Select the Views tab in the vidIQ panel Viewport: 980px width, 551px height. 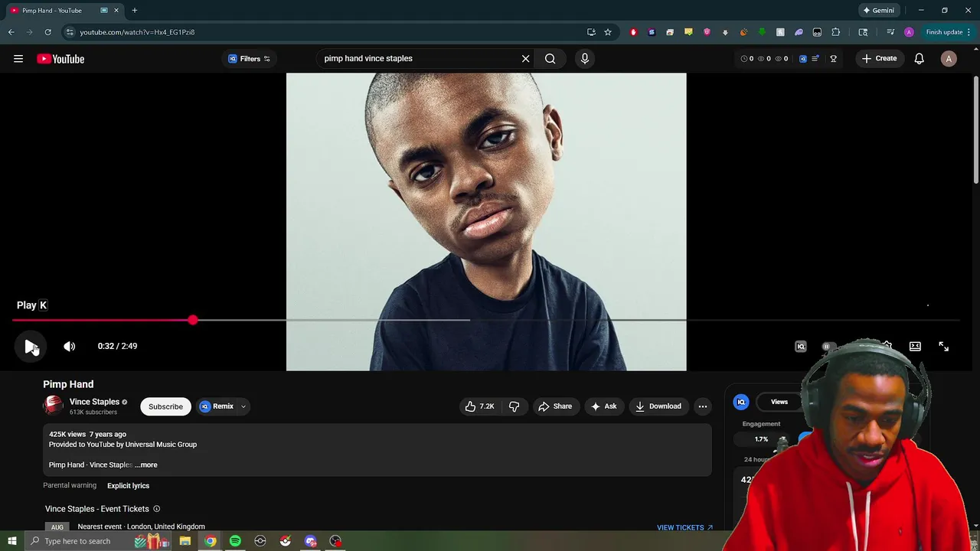point(779,402)
